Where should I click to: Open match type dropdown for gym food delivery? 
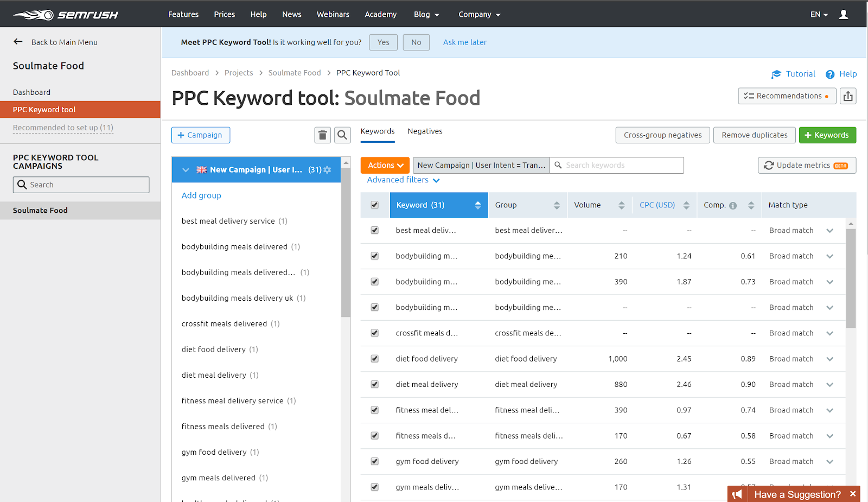[x=830, y=461]
